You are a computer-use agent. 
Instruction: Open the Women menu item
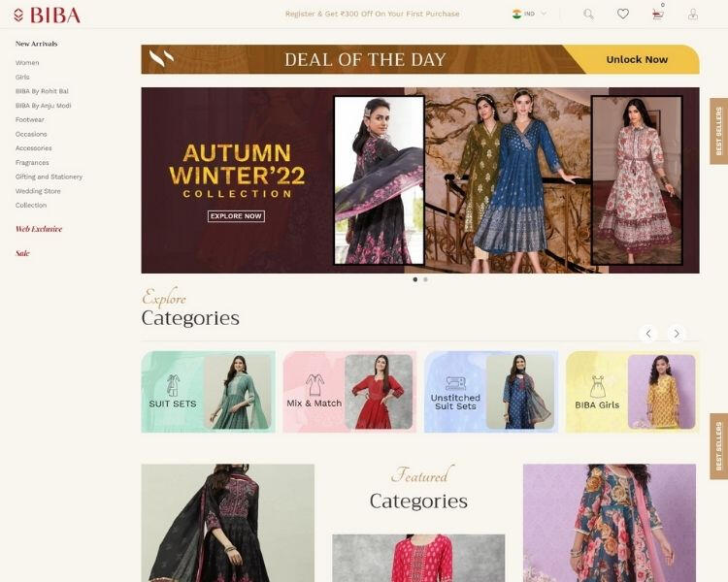point(27,63)
